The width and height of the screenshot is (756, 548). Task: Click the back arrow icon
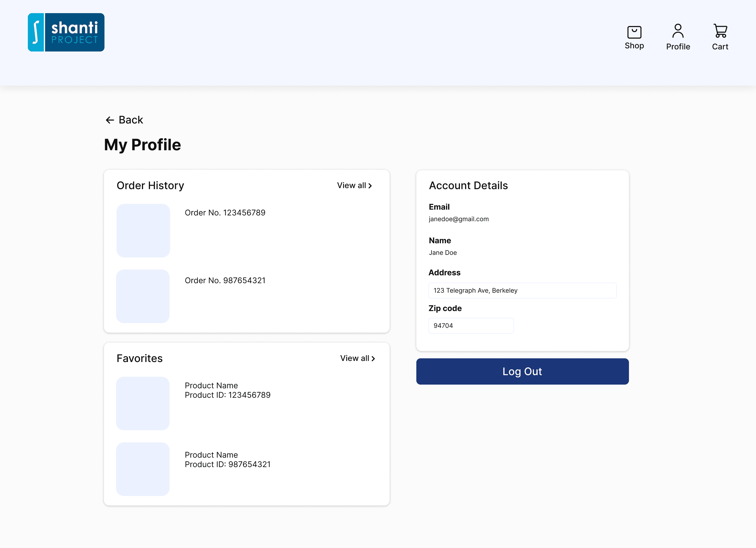[x=110, y=120]
